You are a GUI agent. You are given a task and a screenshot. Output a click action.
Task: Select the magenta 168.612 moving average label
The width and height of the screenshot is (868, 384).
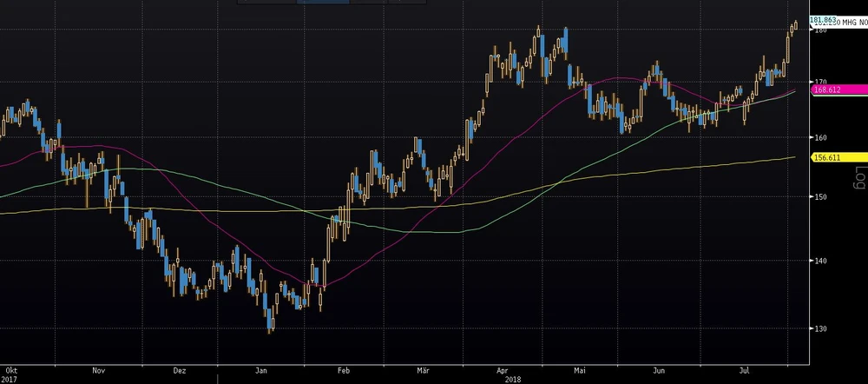(828, 89)
